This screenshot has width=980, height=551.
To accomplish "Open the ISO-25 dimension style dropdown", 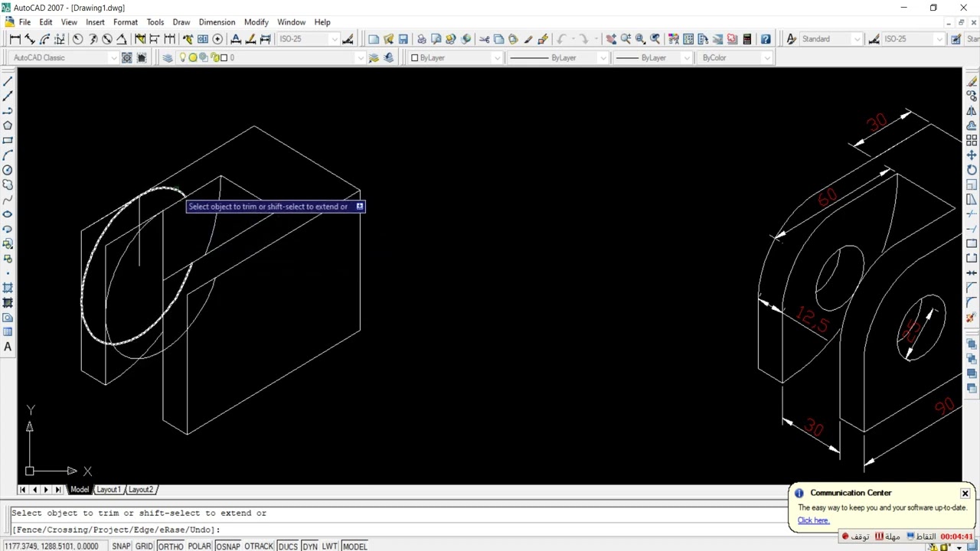I will [x=308, y=39].
